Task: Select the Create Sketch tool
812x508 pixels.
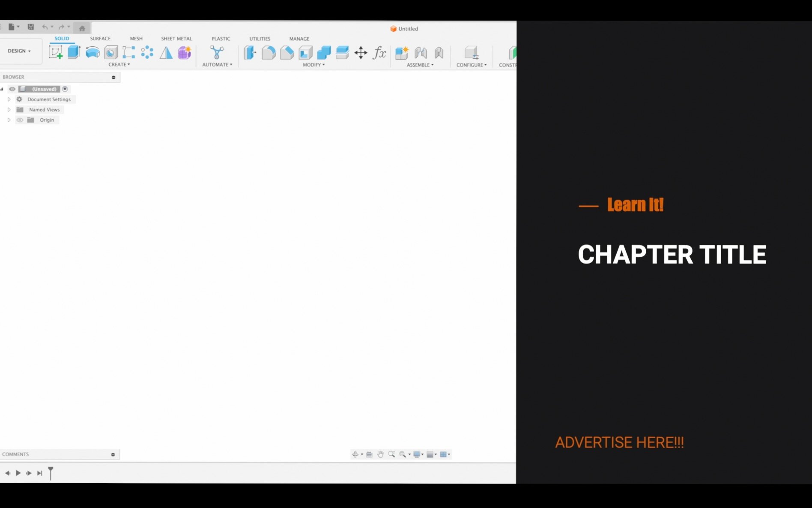Action: click(56, 52)
